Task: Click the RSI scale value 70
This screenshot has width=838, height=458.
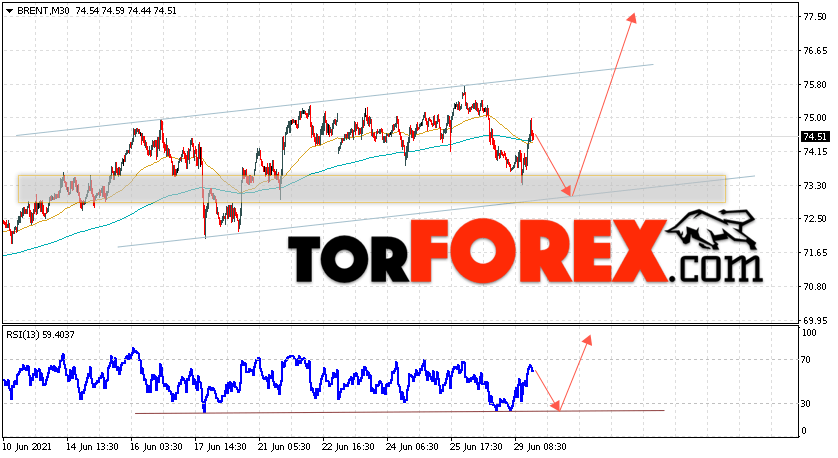Action: [807, 360]
